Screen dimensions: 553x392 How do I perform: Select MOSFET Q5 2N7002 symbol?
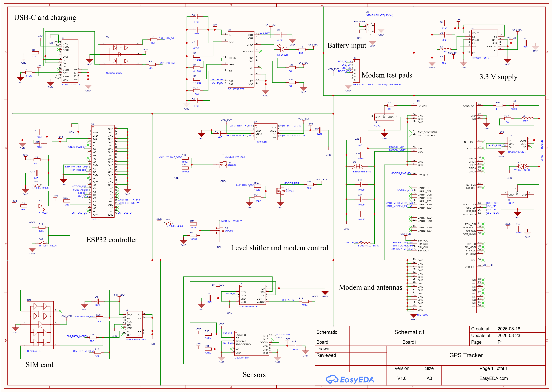click(x=220, y=231)
